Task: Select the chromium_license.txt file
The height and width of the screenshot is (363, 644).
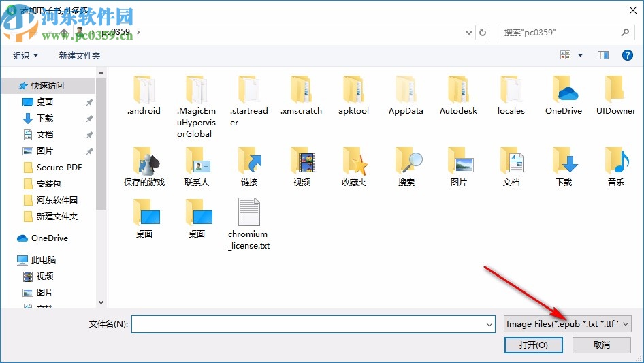Action: (249, 224)
